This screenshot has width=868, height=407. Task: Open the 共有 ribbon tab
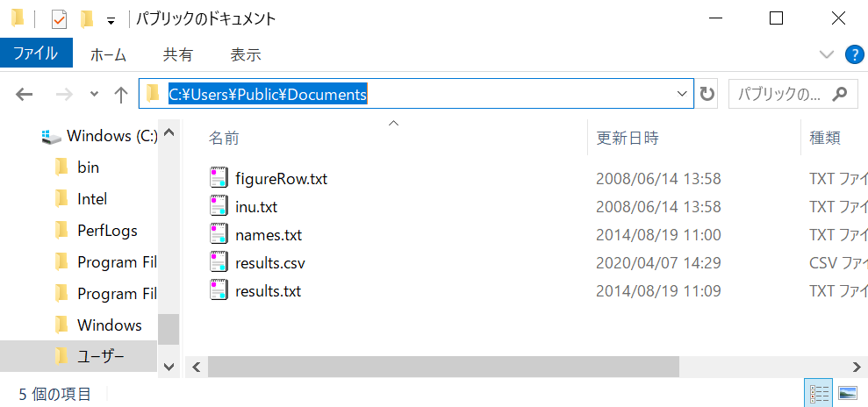coord(177,54)
